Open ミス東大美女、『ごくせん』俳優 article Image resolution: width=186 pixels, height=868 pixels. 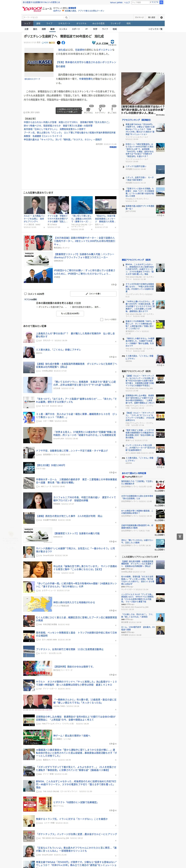(x=58, y=350)
